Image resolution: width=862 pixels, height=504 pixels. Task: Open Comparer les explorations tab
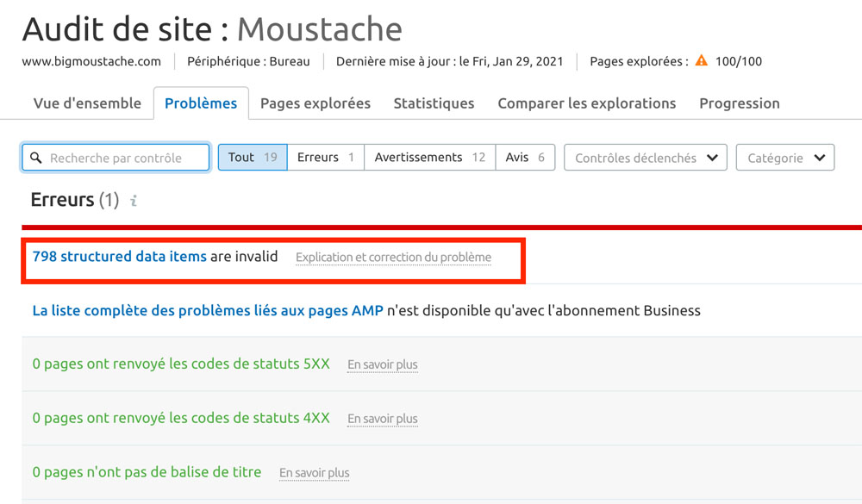[x=586, y=103]
